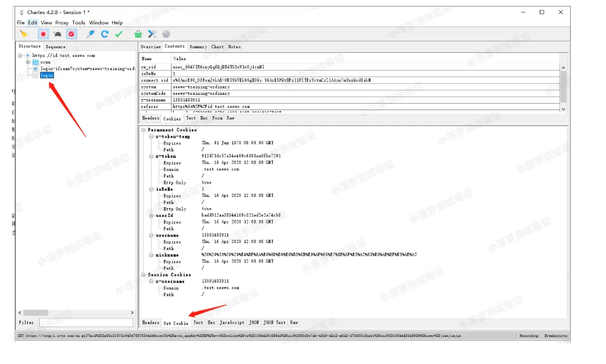Screen dimensions: 606x364
Task: Click the cookie table scroll down arrow
Action: pos(564,109)
